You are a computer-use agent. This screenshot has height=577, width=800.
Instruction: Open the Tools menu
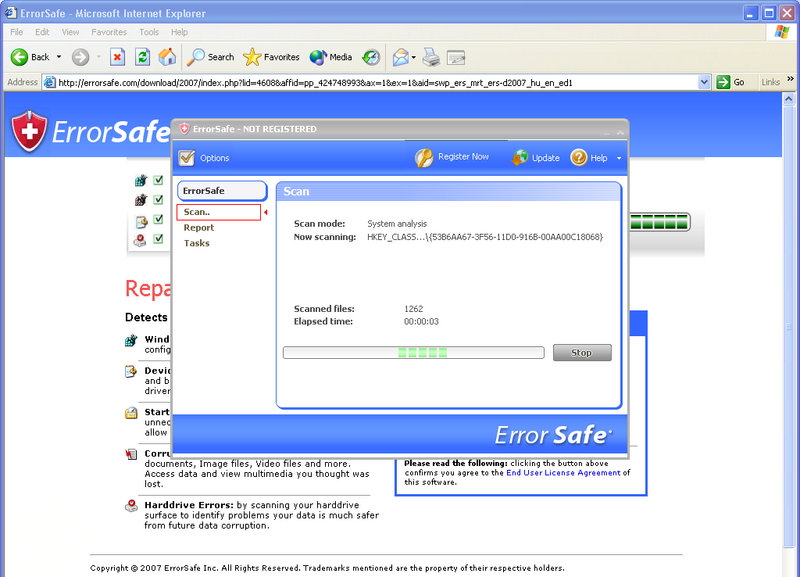click(x=149, y=32)
